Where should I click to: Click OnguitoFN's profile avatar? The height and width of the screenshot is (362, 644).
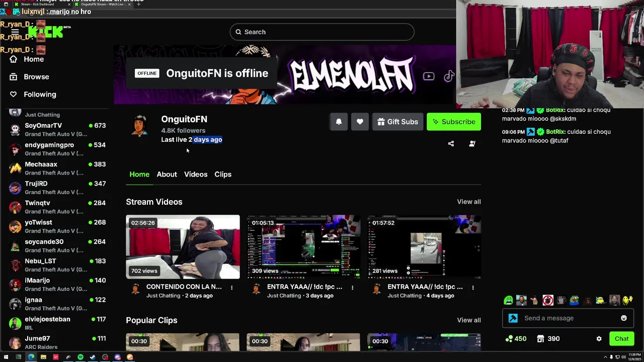pyautogui.click(x=140, y=126)
